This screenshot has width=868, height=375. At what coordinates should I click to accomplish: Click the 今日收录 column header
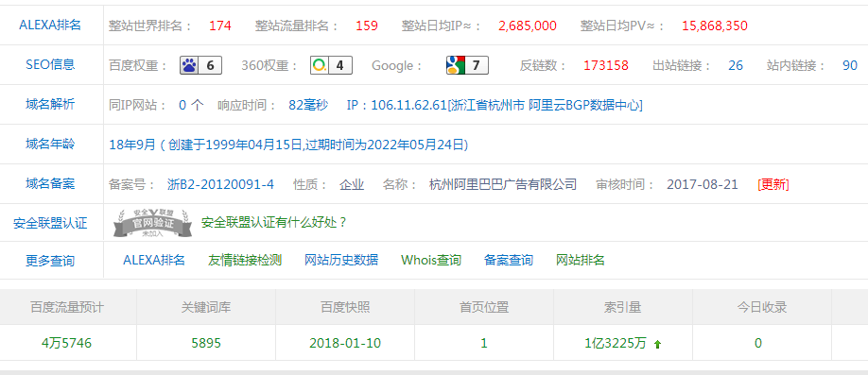coord(762,308)
